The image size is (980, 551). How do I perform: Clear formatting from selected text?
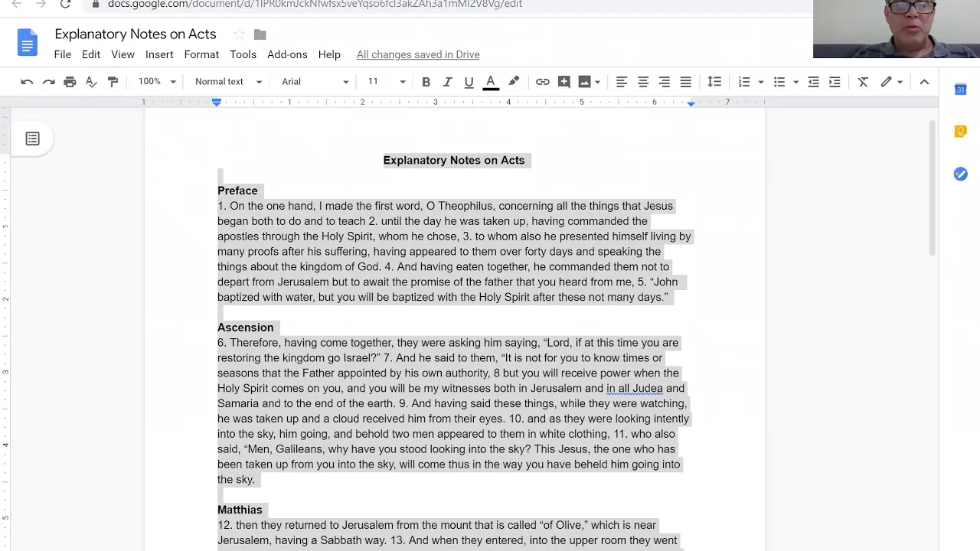click(x=863, y=82)
